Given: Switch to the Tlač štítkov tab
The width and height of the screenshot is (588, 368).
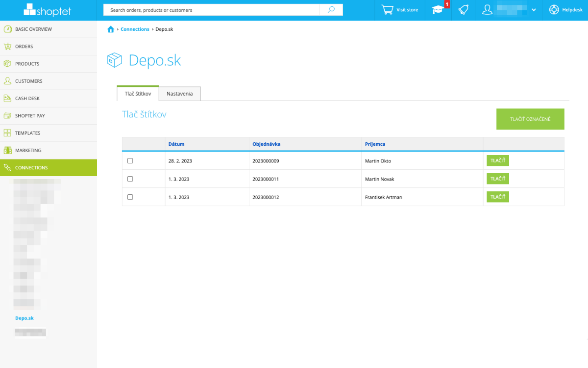Looking at the screenshot, I should coord(138,94).
